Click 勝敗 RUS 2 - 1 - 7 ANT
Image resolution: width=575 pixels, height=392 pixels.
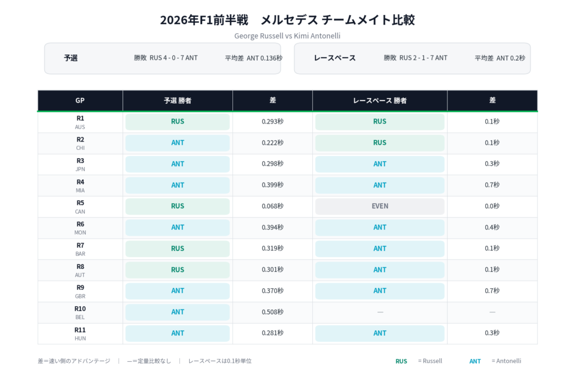tap(416, 58)
